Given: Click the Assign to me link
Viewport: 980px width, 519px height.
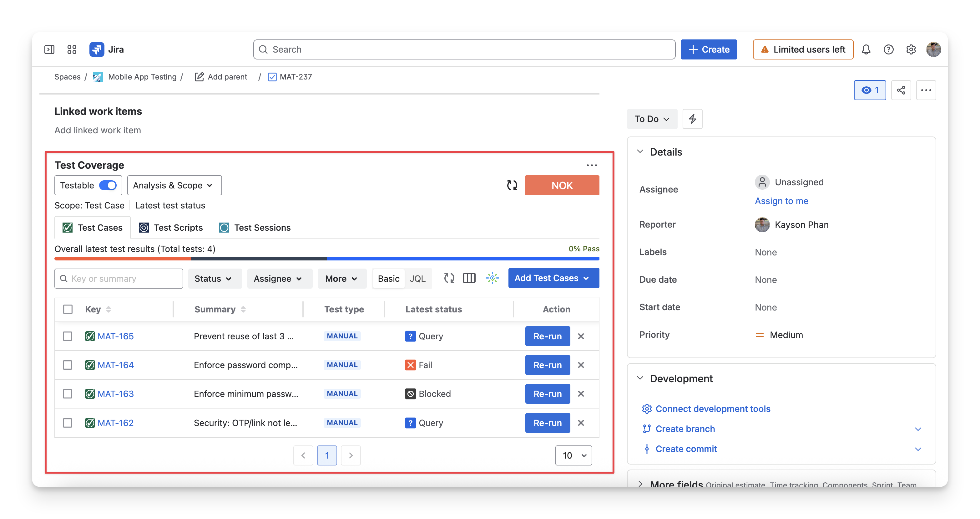Looking at the screenshot, I should click(781, 201).
